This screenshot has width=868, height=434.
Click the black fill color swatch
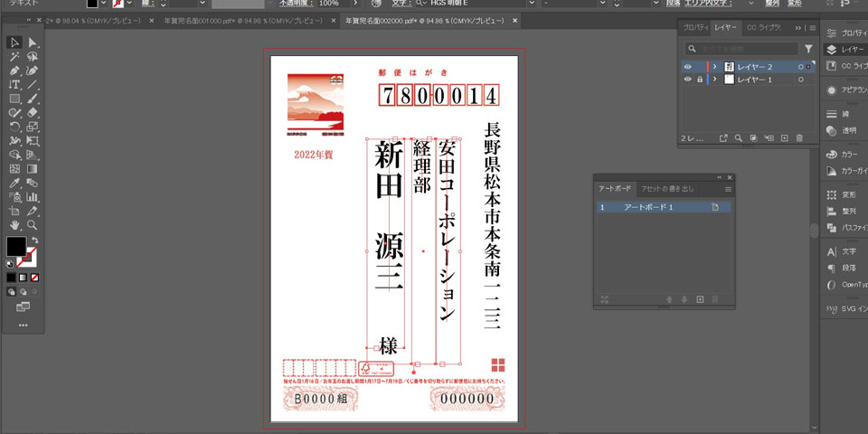[16, 246]
